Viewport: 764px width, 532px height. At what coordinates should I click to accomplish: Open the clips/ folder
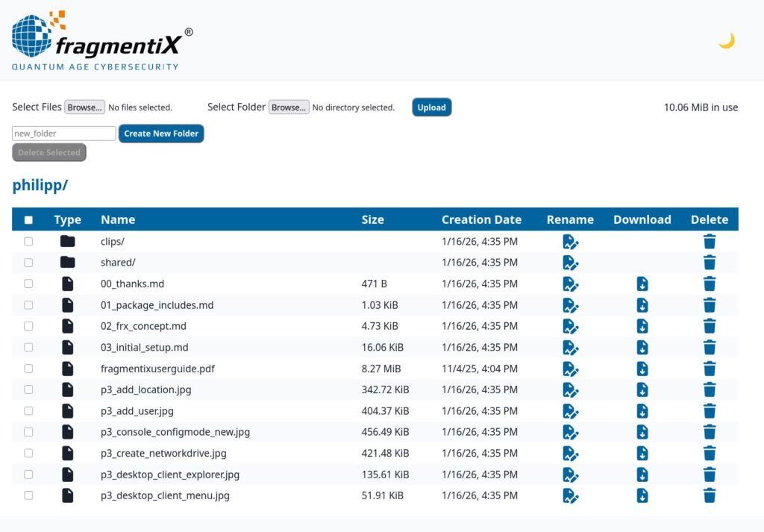click(x=113, y=242)
